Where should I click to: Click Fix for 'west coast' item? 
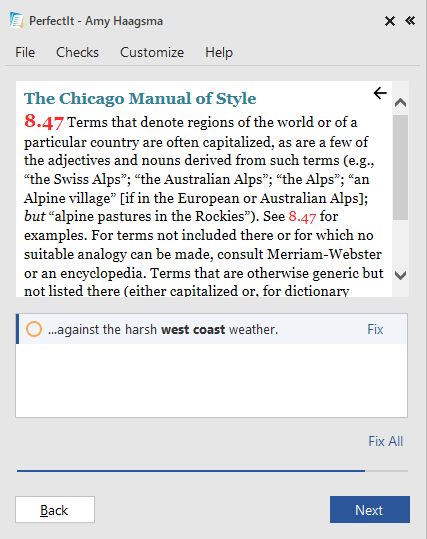375,329
